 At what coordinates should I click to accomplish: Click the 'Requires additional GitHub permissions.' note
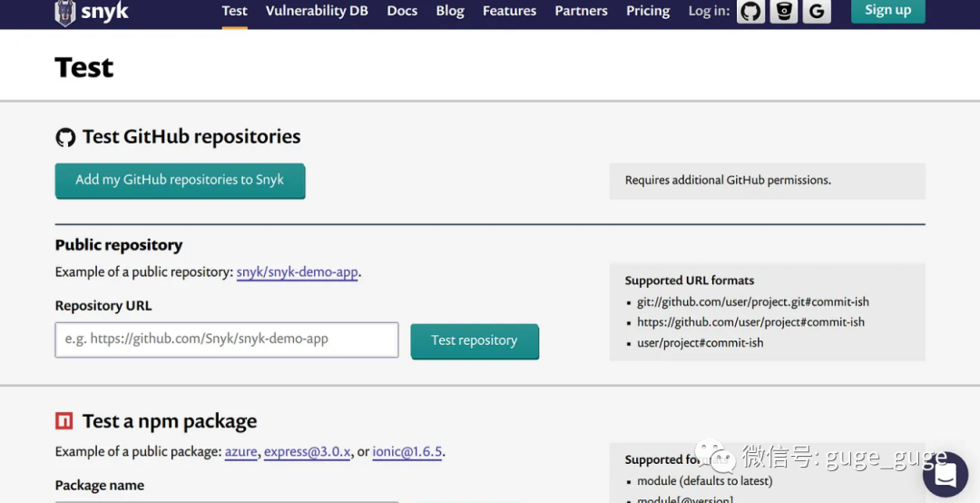[x=728, y=180]
